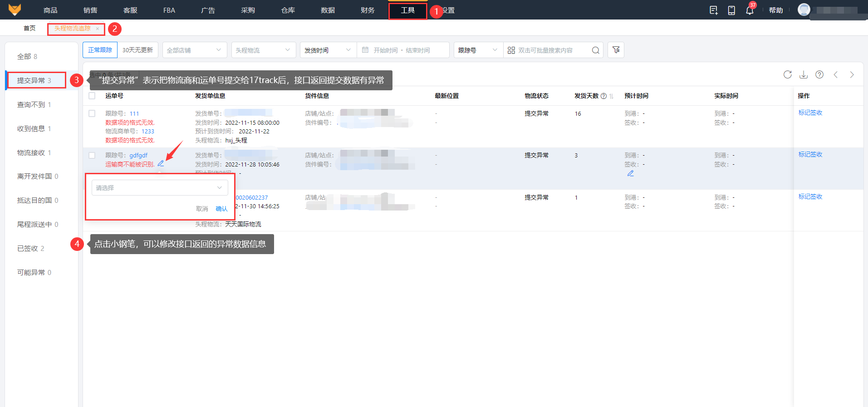Sort the table by 发货天数
868x407 pixels.
(611, 96)
